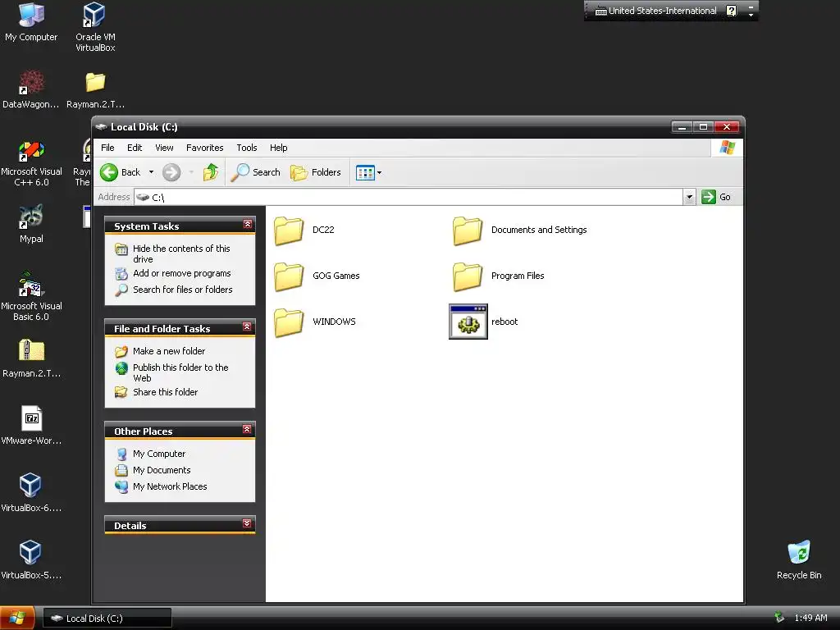The image size is (840, 630).
Task: Select Microsoft Visual C++ 6.0 desktop icon
Action: [x=31, y=163]
